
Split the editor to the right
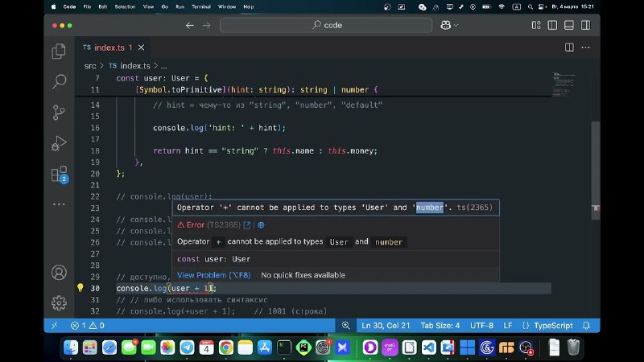tap(569, 47)
